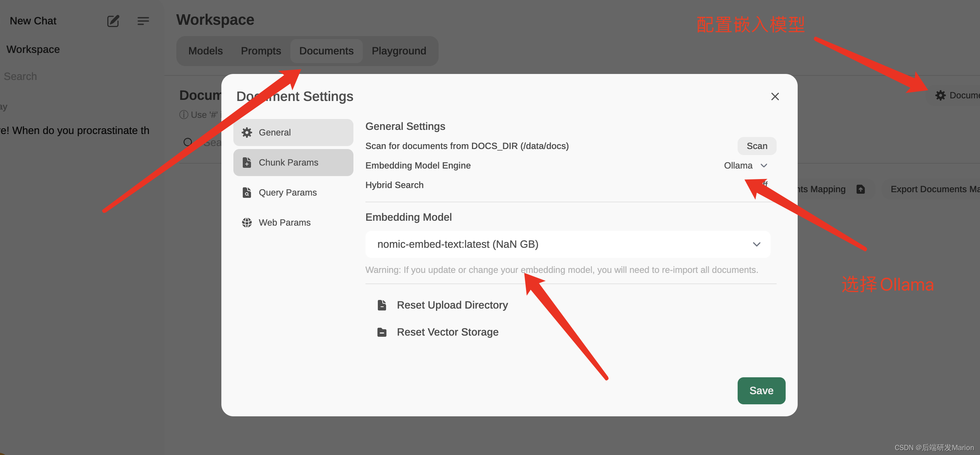Viewport: 980px width, 455px height.
Task: Click the Web Params globe icon
Action: point(247,222)
